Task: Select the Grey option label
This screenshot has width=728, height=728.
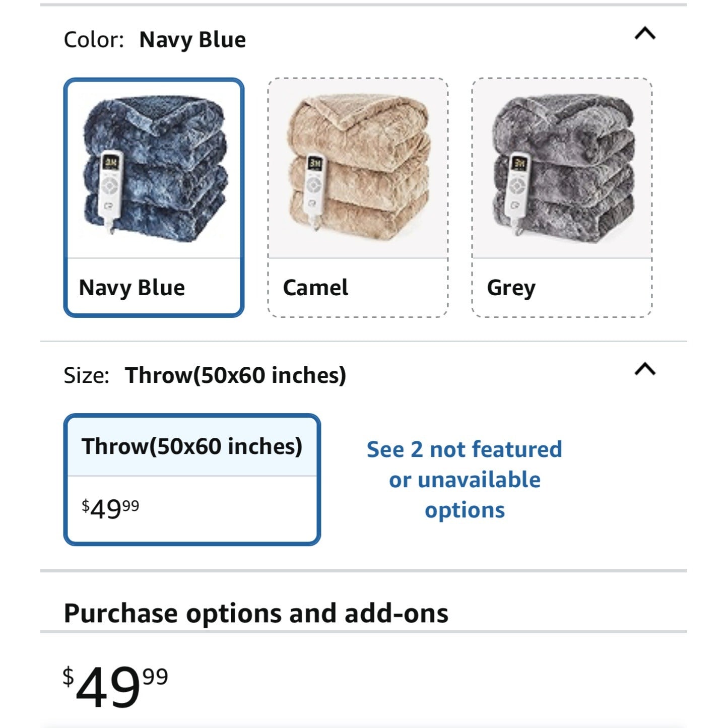Action: (x=511, y=288)
